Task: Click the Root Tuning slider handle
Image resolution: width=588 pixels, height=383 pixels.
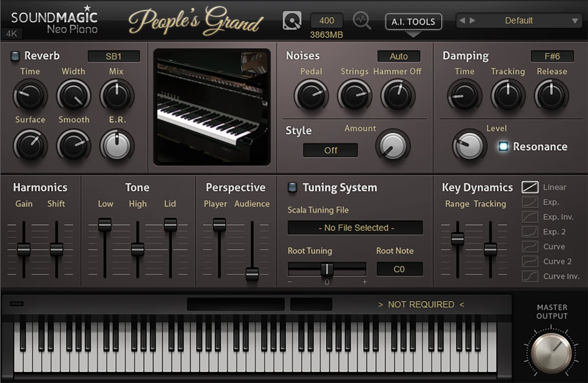Action: (x=327, y=269)
